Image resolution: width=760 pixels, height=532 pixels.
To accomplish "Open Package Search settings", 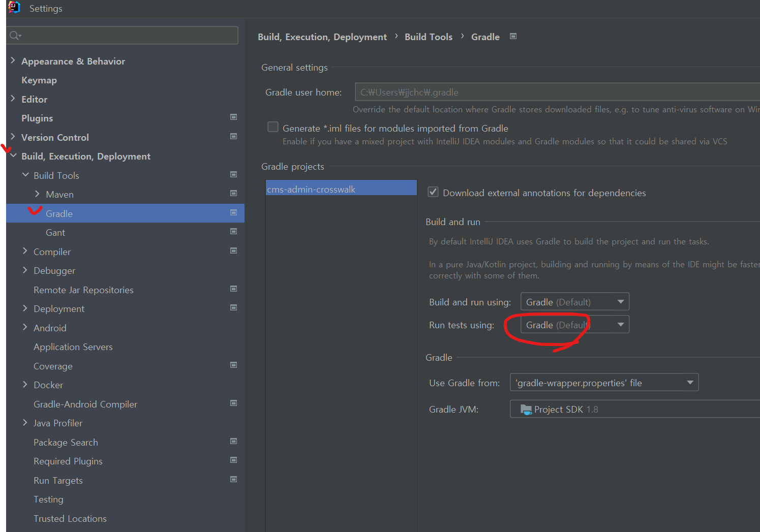I will 66,442.
